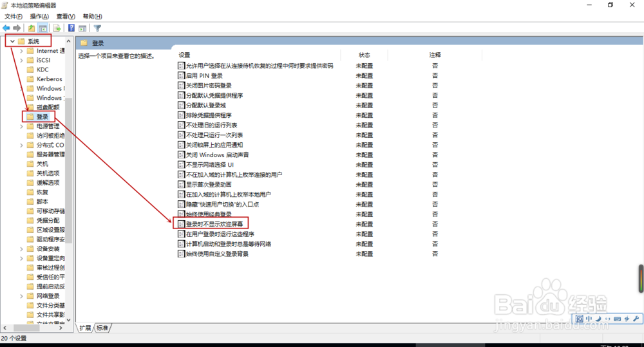644x347 pixels.
Task: Open the IME soft keyboard icon
Action: (x=617, y=319)
